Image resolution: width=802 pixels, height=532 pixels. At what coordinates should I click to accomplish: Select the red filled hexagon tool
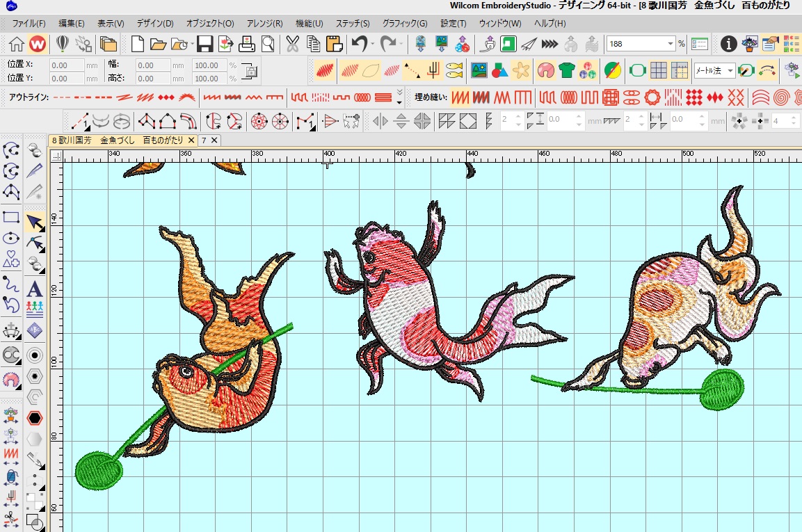pyautogui.click(x=35, y=418)
